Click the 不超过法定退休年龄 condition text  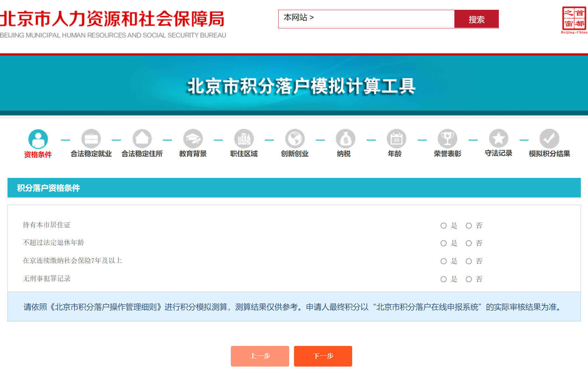(x=54, y=243)
